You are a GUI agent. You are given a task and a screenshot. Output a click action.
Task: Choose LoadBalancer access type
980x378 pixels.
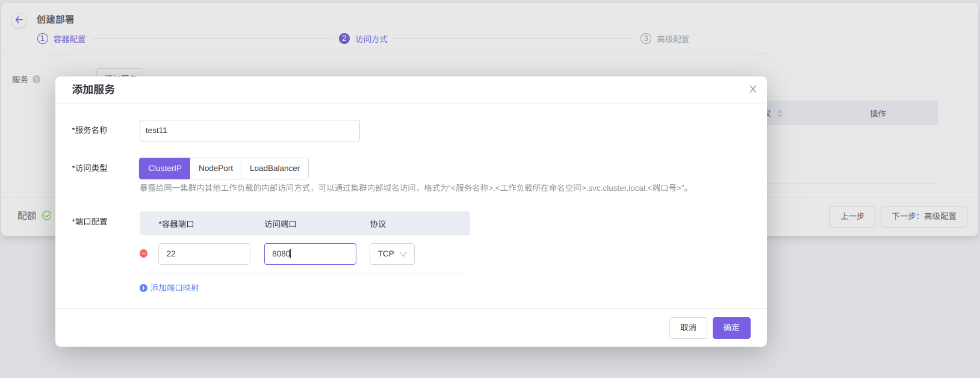[x=274, y=169]
